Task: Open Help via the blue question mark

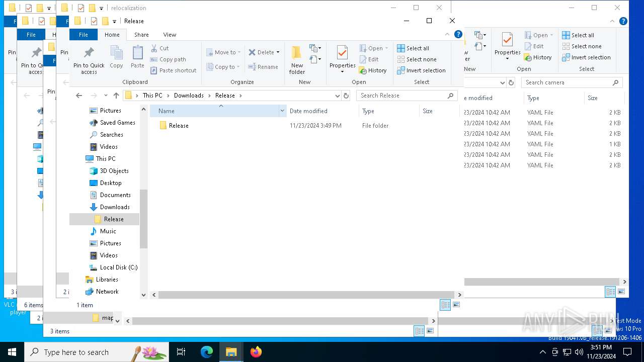Action: 458,34
